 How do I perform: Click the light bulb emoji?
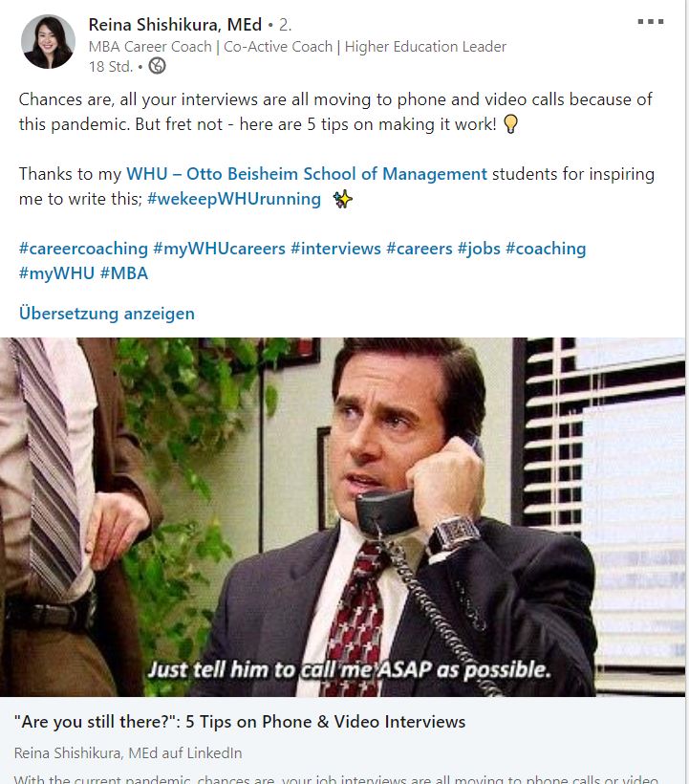(510, 124)
